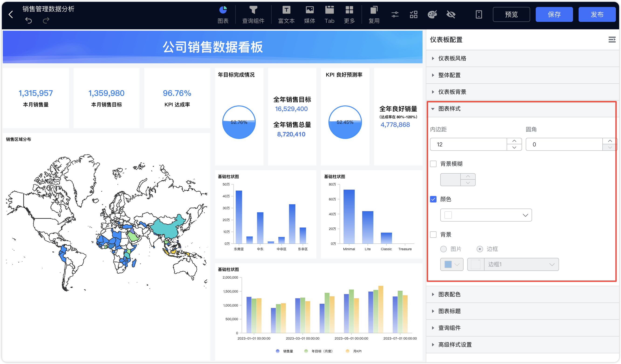Click the 全年销售总量 value 8,720,410
The height and width of the screenshot is (364, 621).
(x=291, y=134)
